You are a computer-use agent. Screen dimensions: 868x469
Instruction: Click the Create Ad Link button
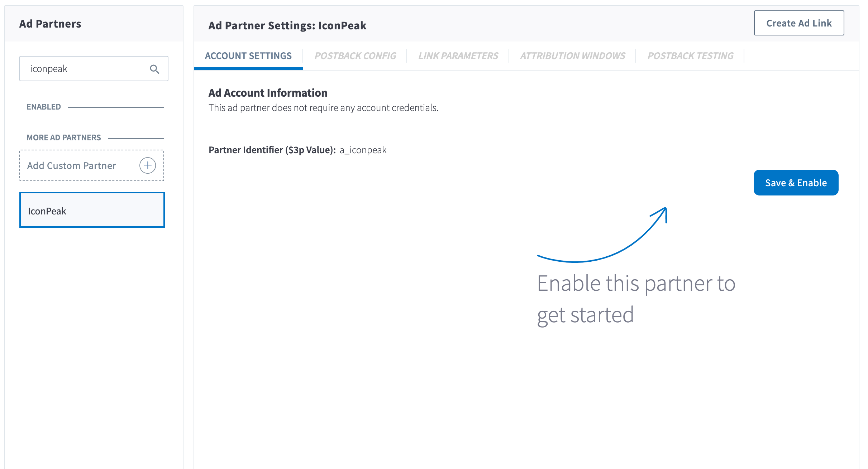tap(798, 23)
